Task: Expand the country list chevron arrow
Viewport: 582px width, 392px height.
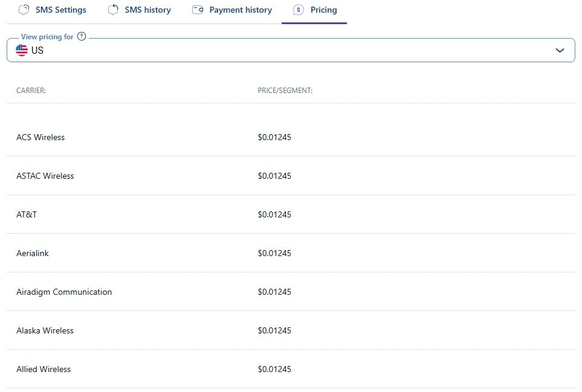Action: pos(560,50)
